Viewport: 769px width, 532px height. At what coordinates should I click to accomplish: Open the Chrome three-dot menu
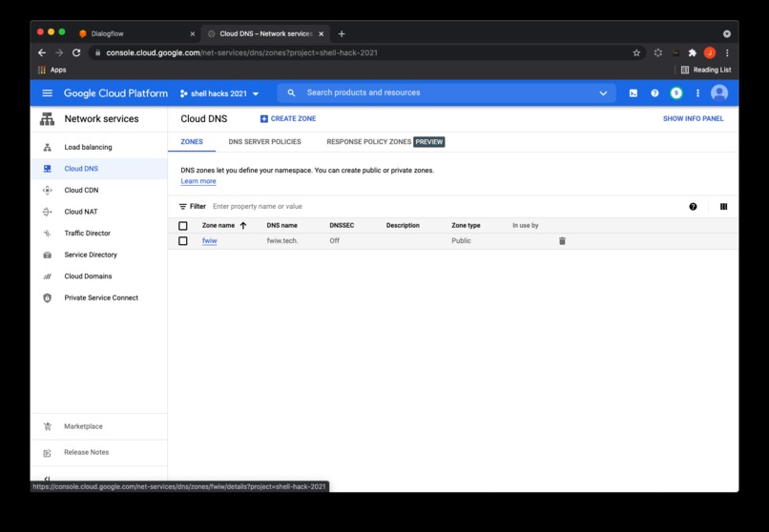727,52
